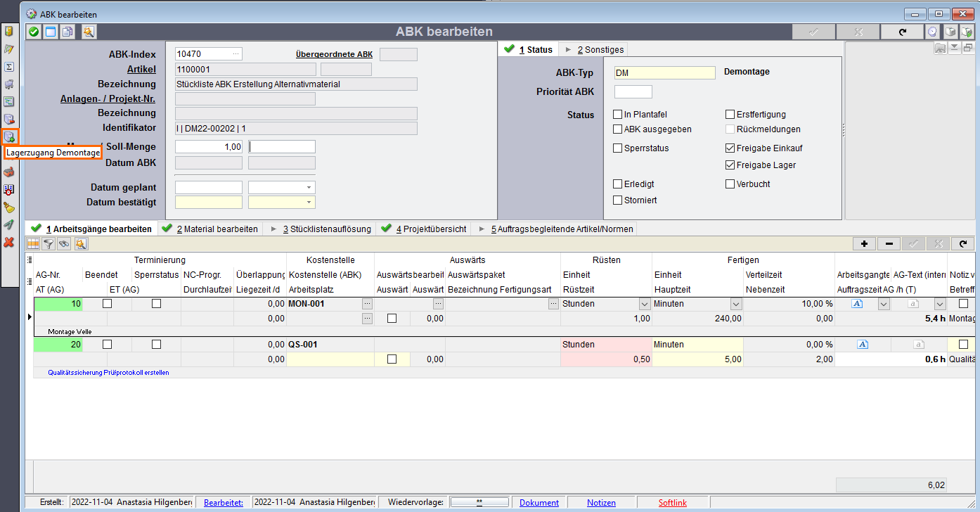Add row with the plus button

coord(864,244)
